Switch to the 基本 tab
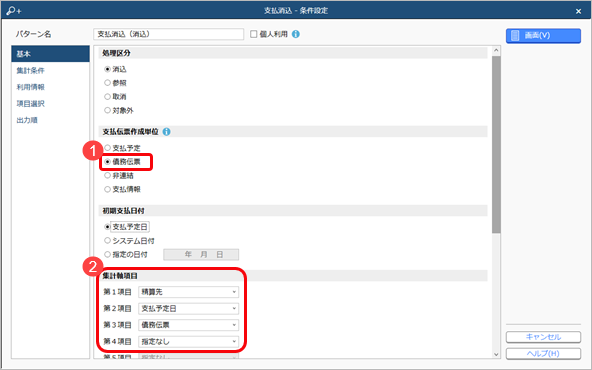The width and height of the screenshot is (592, 370). (x=51, y=54)
